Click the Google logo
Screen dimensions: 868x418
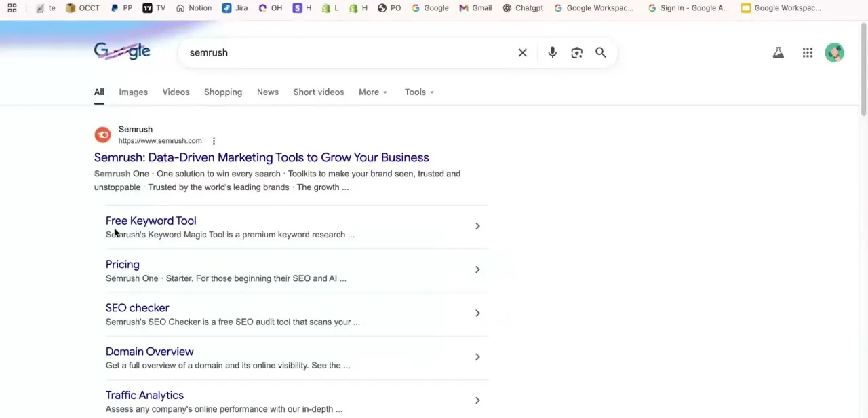coord(122,52)
